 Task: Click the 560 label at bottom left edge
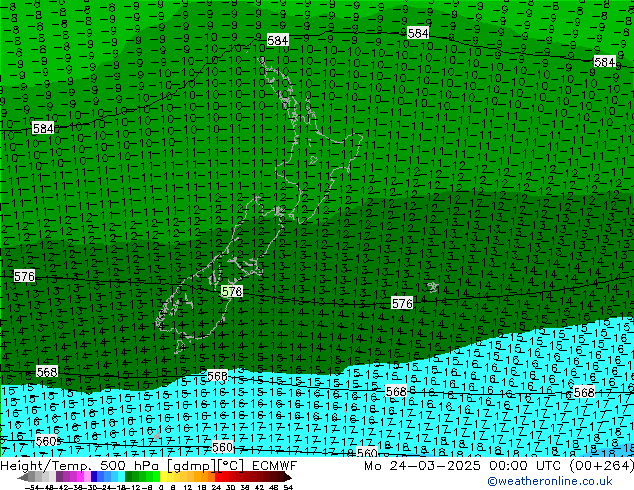(x=46, y=441)
